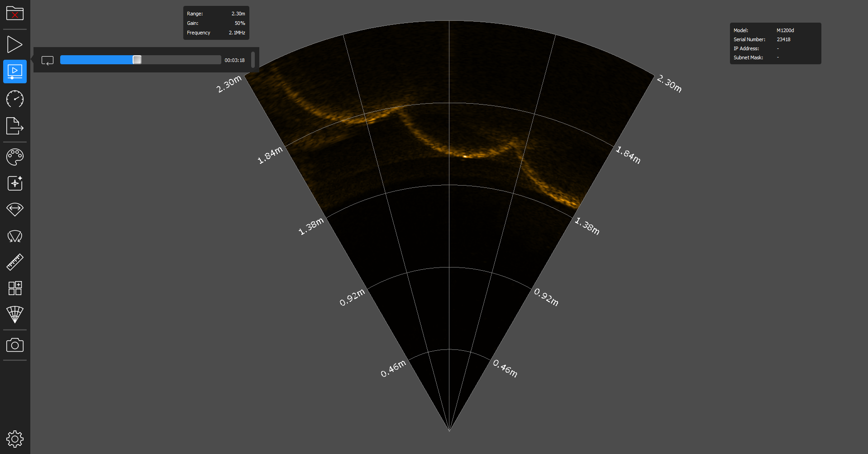Activate the ruler measurement tool
This screenshot has width=868, height=454.
coord(15,262)
